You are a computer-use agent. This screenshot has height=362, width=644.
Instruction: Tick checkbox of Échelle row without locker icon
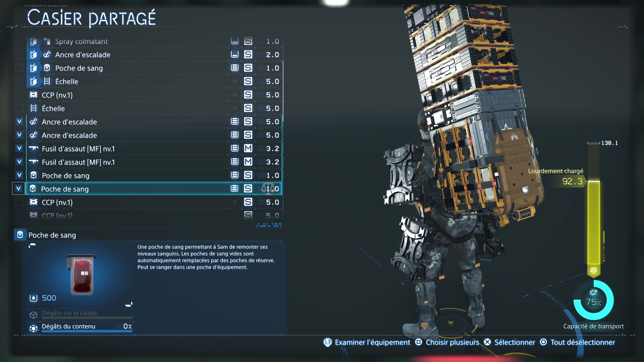click(19, 108)
